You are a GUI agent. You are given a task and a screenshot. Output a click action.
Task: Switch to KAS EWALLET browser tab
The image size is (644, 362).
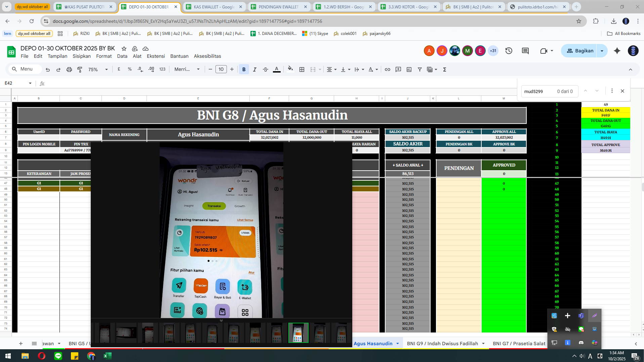214,7
